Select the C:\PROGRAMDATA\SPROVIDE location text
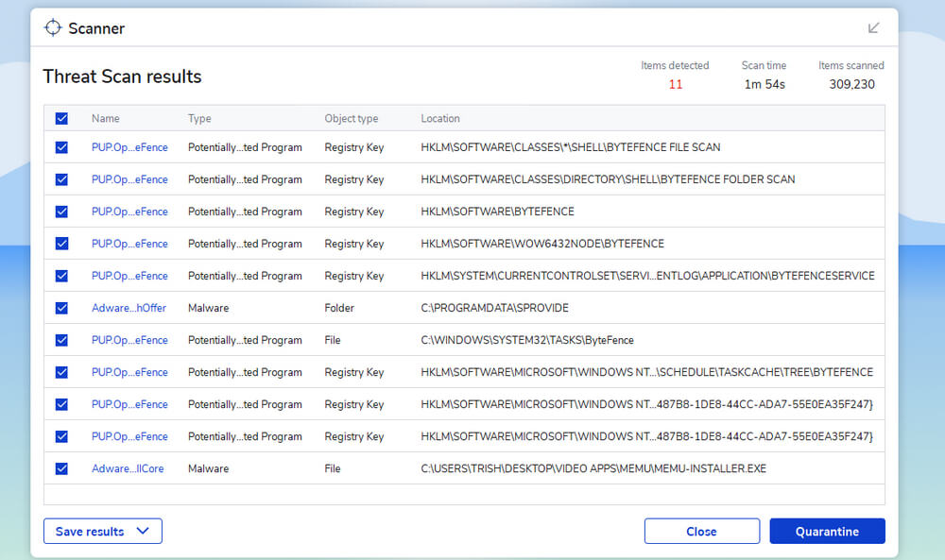 point(495,308)
